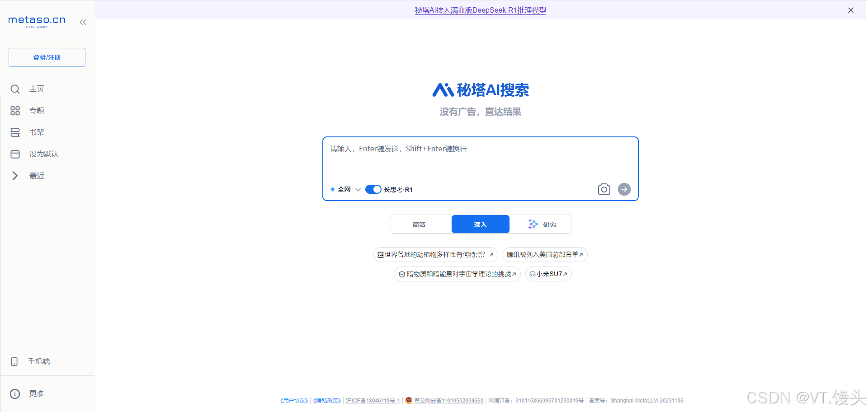The width and height of the screenshot is (868, 412).
Task: Expand the 最近 recent list chevron
Action: click(x=15, y=176)
